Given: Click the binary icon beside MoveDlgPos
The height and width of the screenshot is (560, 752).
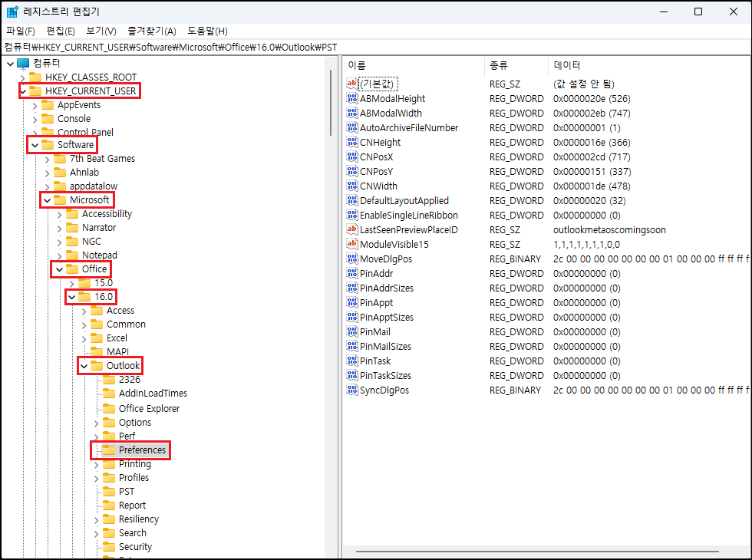Looking at the screenshot, I should (352, 259).
